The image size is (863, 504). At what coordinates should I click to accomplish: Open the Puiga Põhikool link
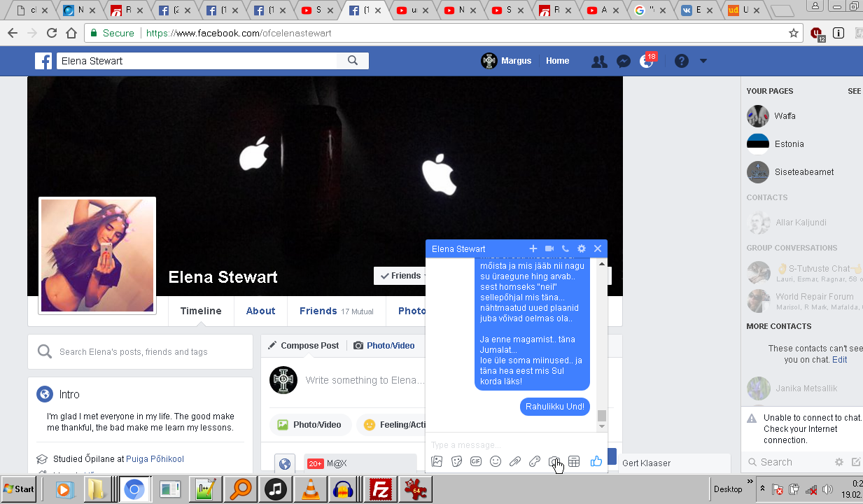pos(155,459)
